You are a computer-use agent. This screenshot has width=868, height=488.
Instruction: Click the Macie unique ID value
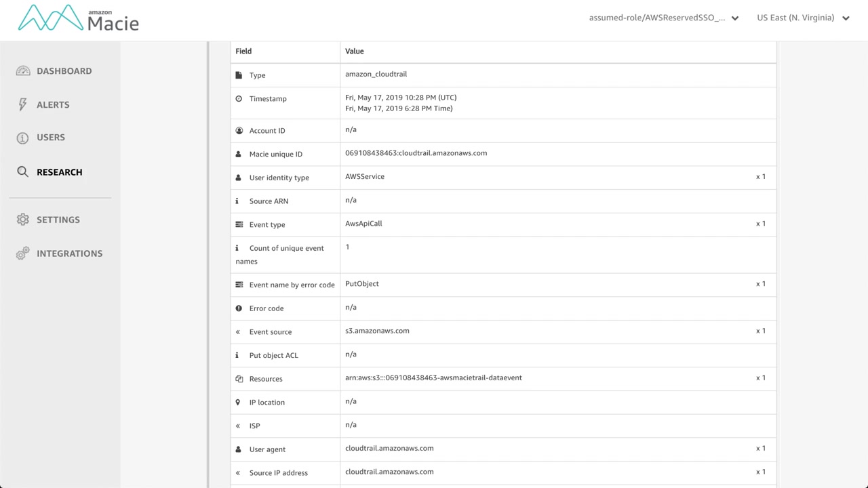(416, 153)
